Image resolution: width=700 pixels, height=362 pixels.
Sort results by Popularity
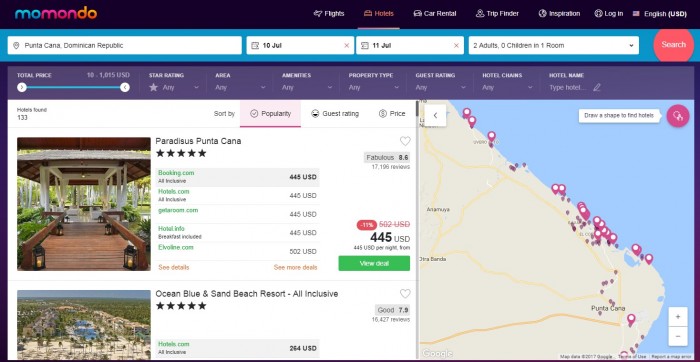click(x=270, y=114)
